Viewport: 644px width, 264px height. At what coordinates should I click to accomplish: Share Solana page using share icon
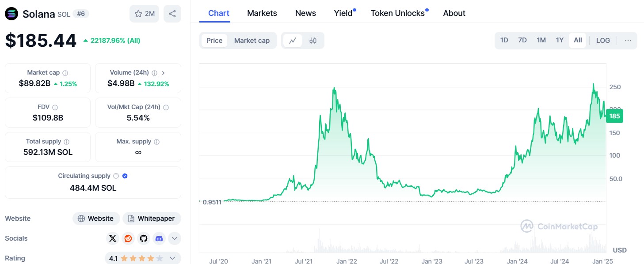(x=172, y=14)
